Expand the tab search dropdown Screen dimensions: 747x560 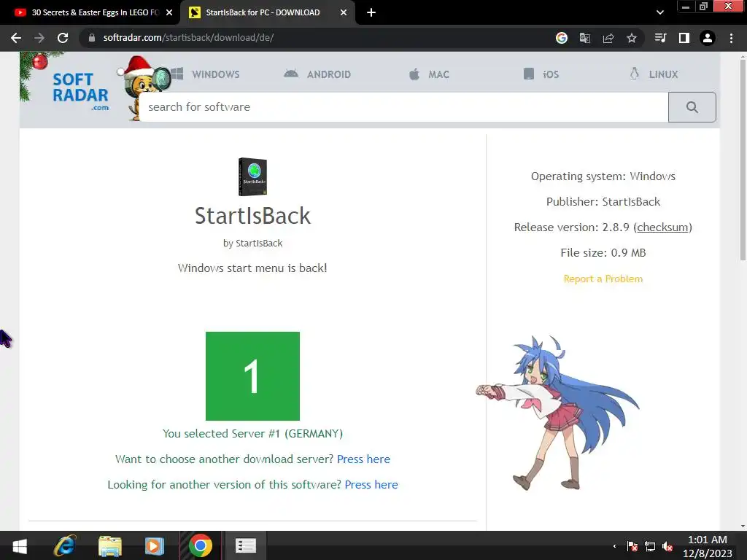tap(659, 12)
